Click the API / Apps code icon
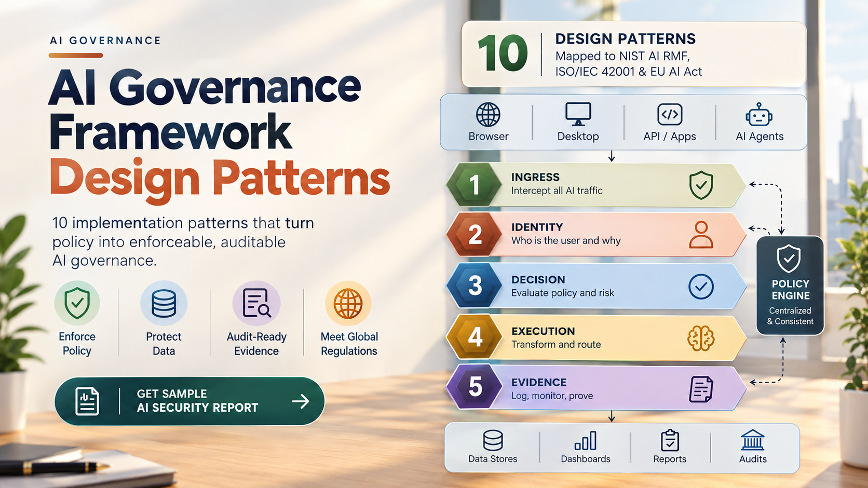This screenshot has height=488, width=868. (670, 115)
